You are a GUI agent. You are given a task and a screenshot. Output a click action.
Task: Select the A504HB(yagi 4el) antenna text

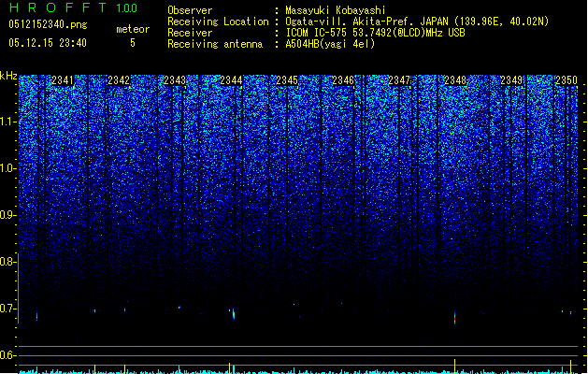[x=330, y=44]
